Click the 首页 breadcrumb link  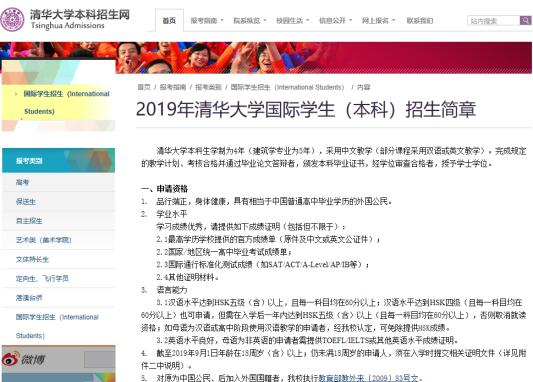point(144,87)
